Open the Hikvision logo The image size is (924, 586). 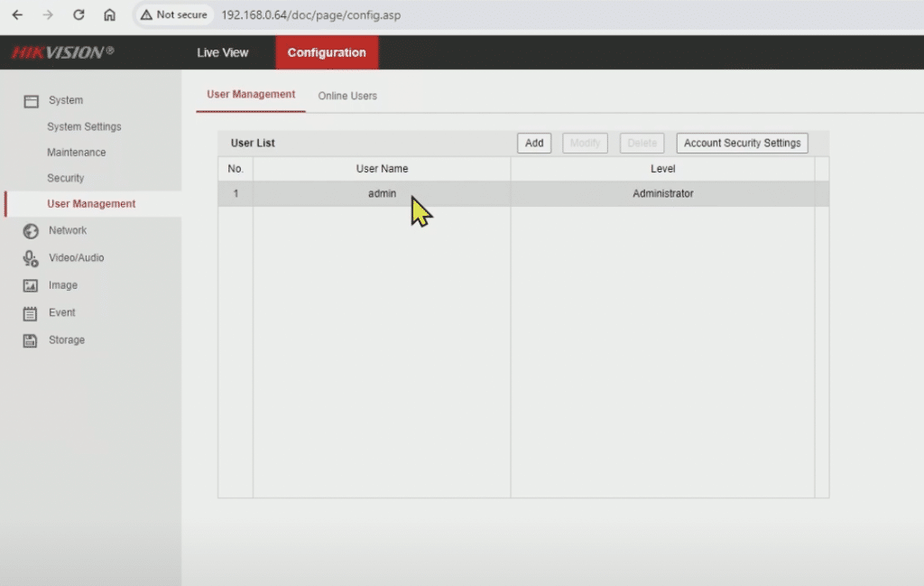(62, 52)
